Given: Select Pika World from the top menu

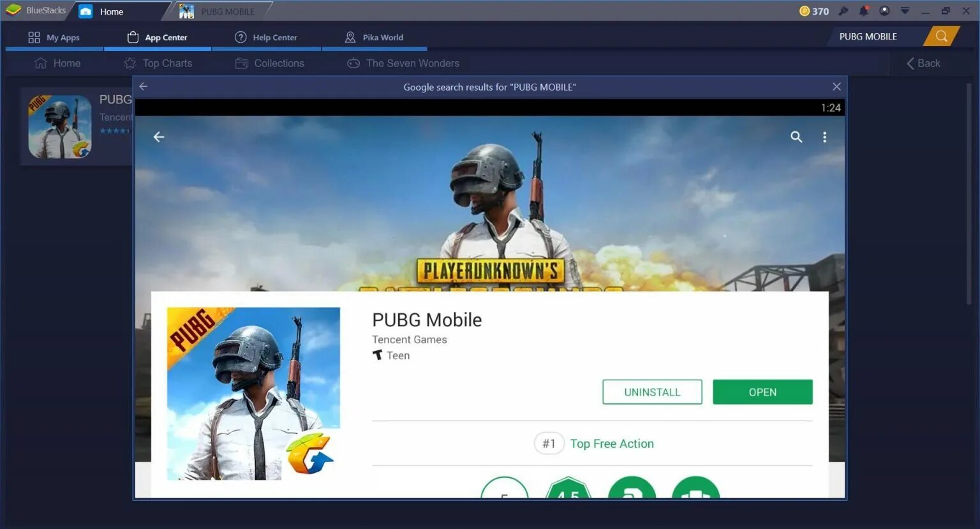Looking at the screenshot, I should pyautogui.click(x=375, y=36).
